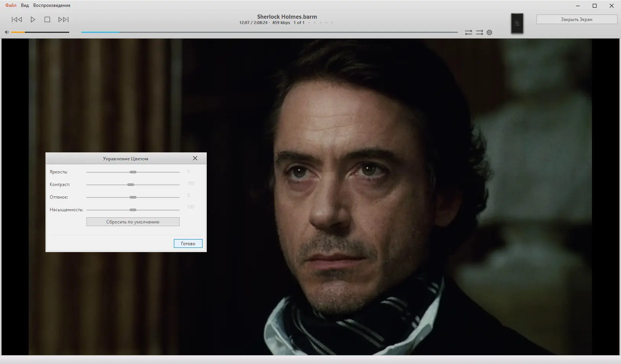Maximize the player window
Viewport: 621px width, 364px height.
click(595, 6)
